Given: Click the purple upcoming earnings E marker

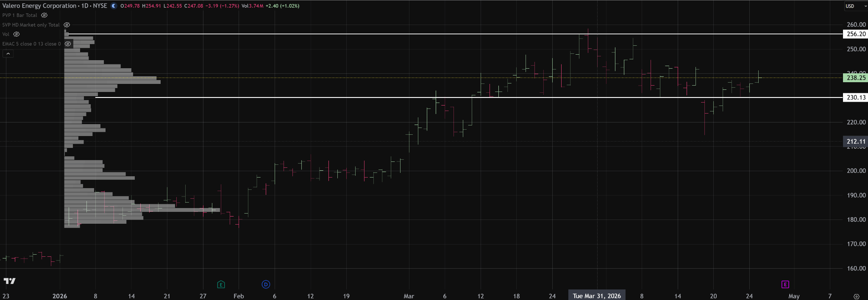Looking at the screenshot, I should [x=785, y=284].
